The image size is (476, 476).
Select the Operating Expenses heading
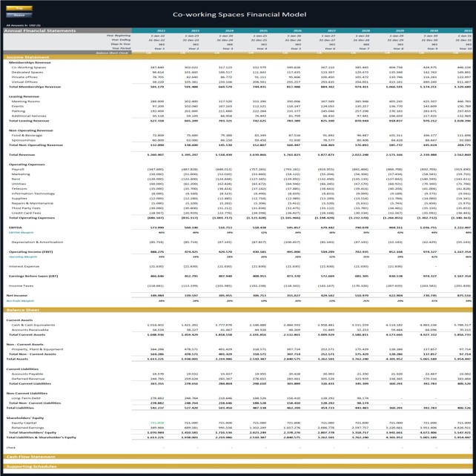tap(27, 165)
